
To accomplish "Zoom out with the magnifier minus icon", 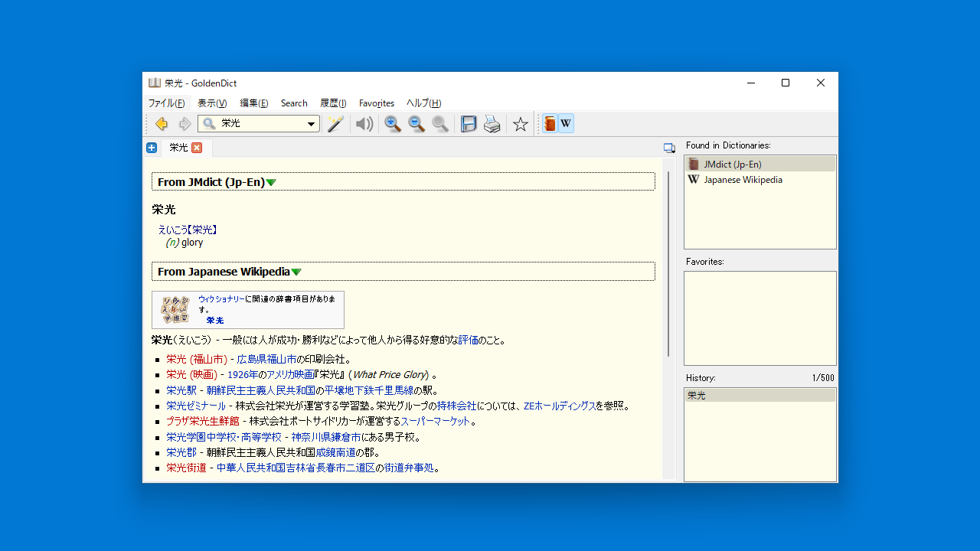I will 416,124.
